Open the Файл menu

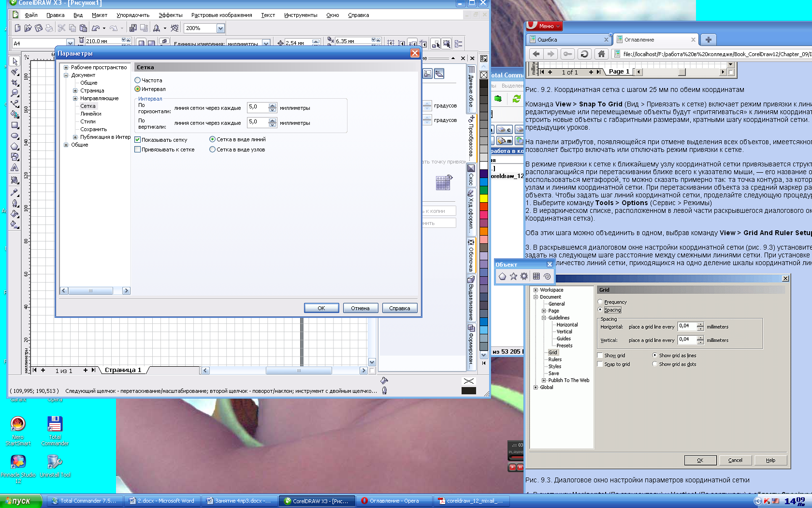[31, 15]
